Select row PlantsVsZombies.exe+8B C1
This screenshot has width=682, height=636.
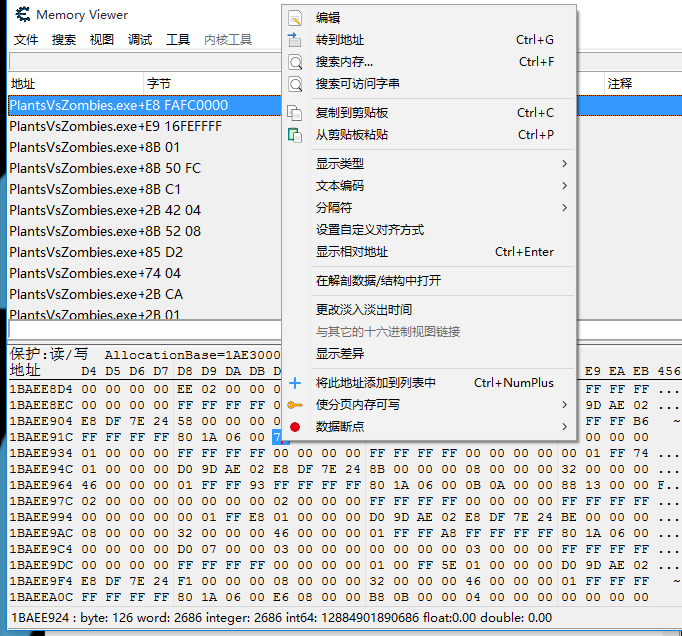(144, 189)
